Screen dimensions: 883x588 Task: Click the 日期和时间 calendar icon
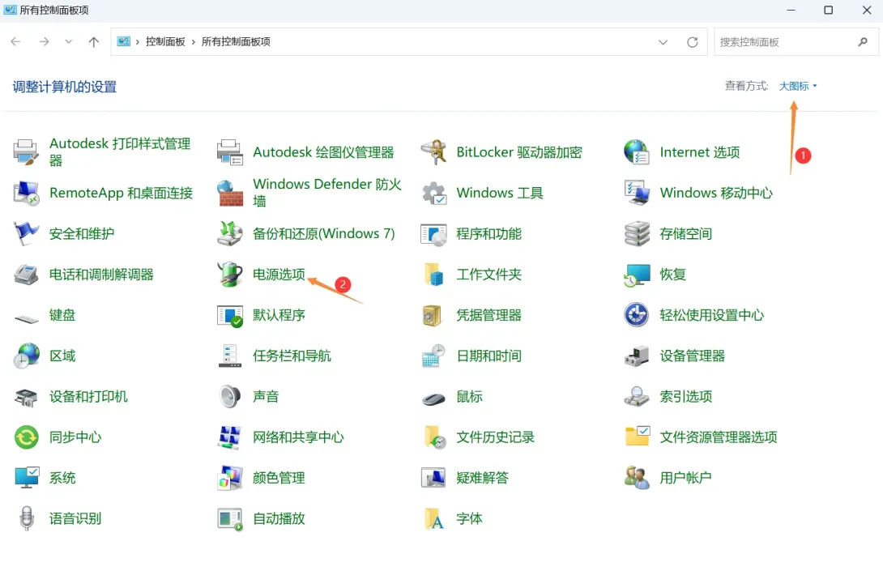(x=433, y=356)
